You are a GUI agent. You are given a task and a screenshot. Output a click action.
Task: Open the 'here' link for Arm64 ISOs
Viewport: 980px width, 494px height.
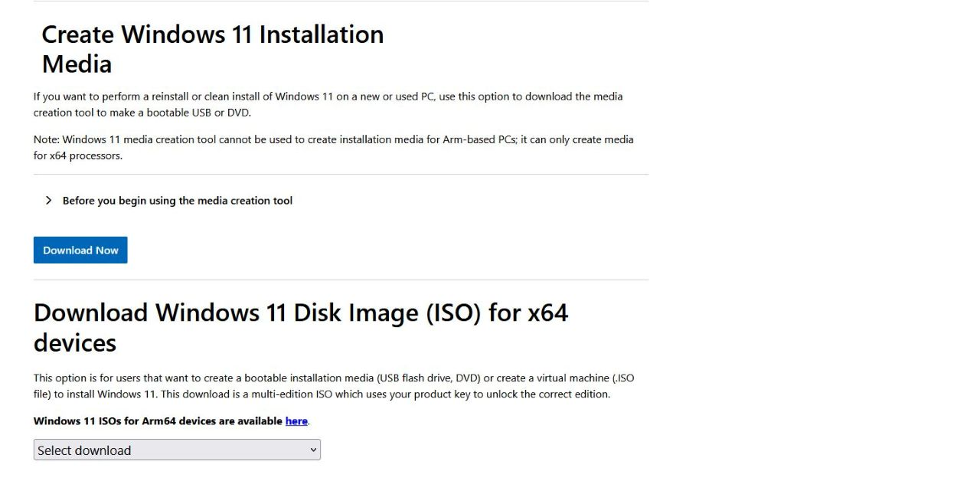(296, 420)
